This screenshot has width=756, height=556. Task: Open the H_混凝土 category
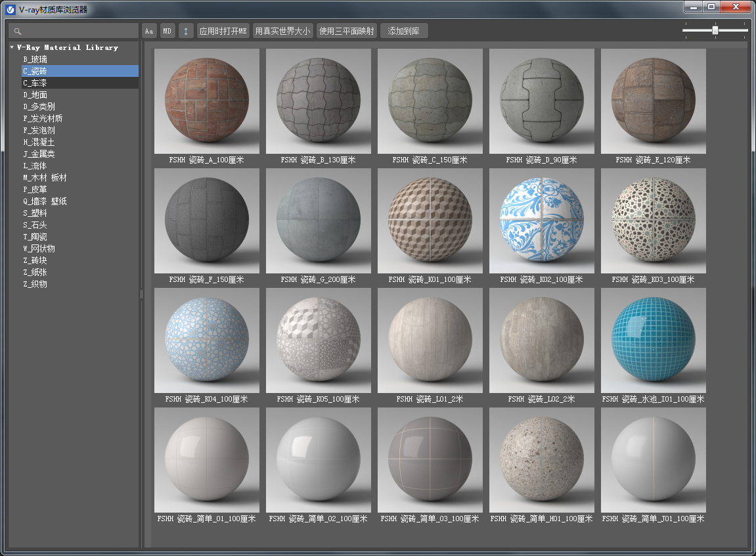pyautogui.click(x=39, y=142)
